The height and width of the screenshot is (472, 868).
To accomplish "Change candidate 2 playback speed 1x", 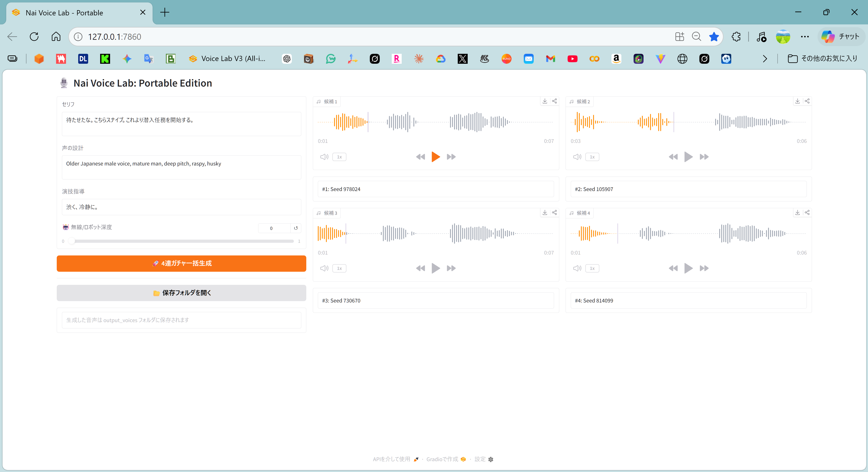I will (x=592, y=157).
